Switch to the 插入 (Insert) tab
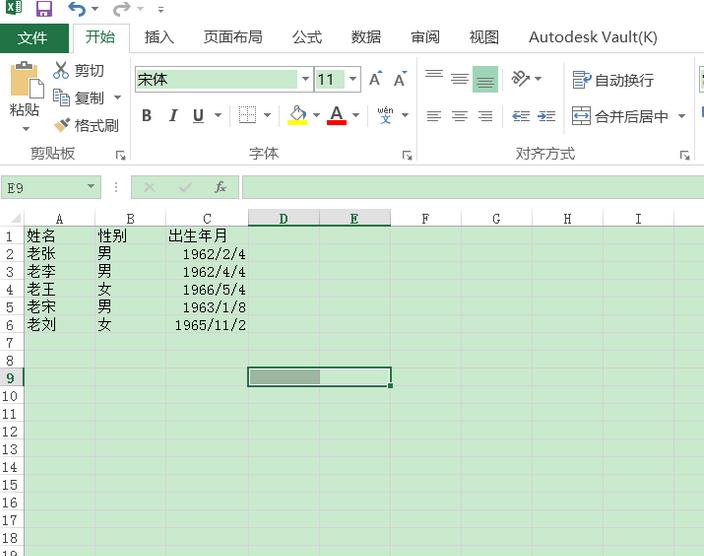 159,37
